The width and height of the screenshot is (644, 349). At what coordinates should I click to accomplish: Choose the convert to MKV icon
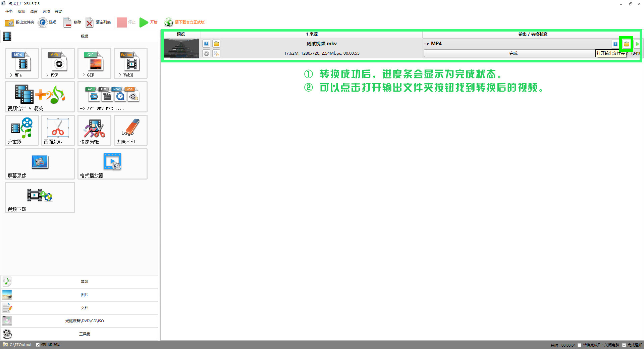pos(58,63)
